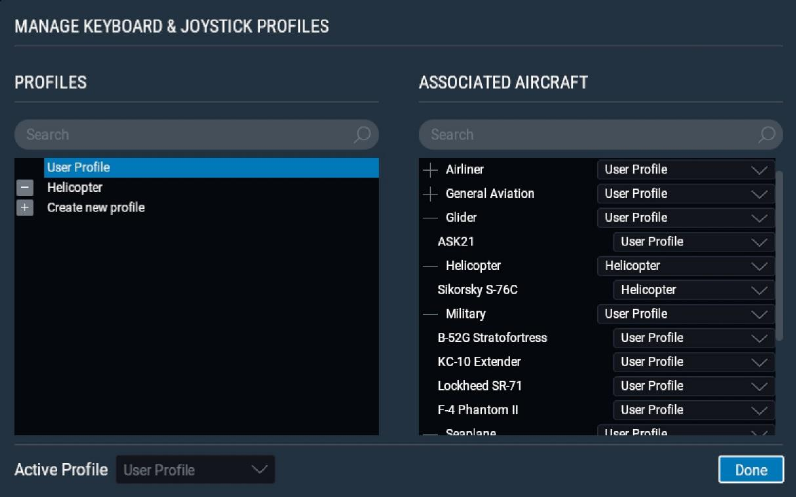Open profile dropdown for B-52G Stratofortress

[x=693, y=338]
